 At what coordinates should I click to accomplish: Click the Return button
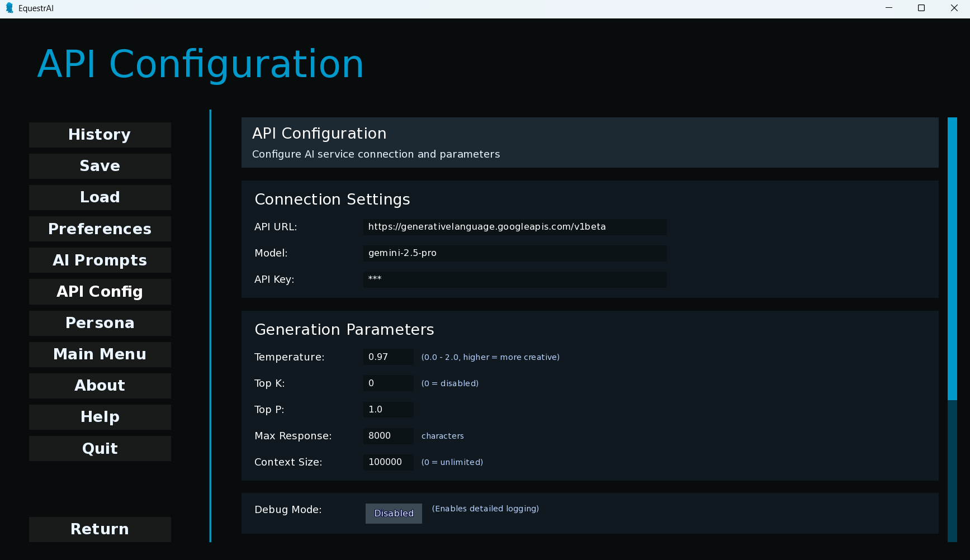pyautogui.click(x=100, y=529)
